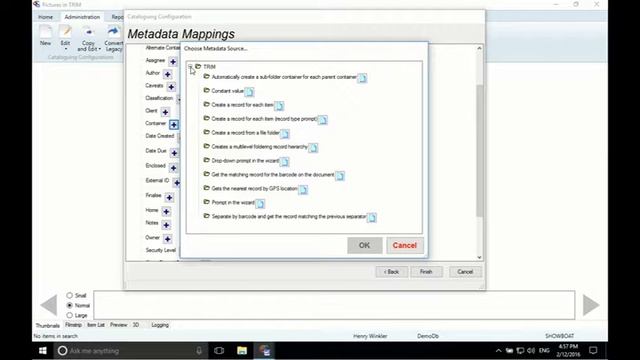Go to next image with right arrow

coord(591,305)
